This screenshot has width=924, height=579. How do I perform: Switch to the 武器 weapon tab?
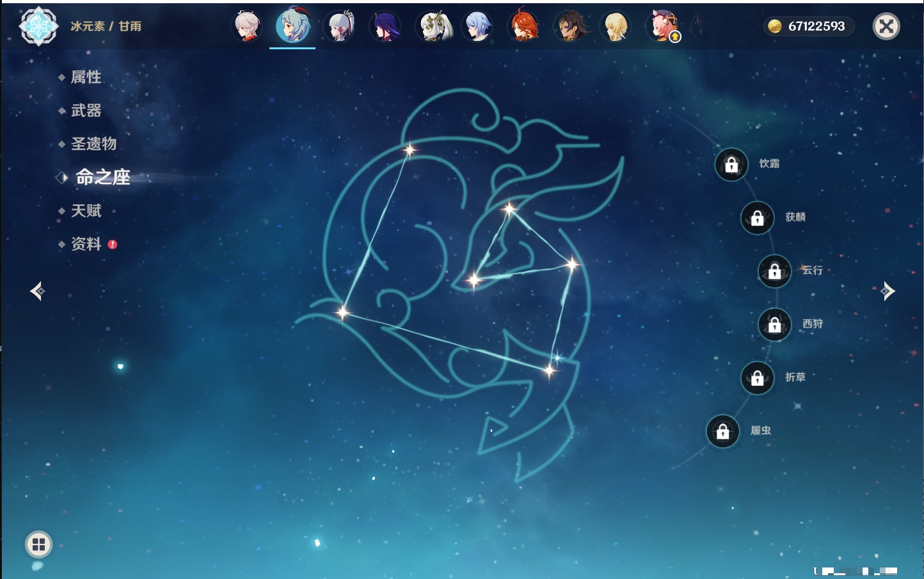86,111
